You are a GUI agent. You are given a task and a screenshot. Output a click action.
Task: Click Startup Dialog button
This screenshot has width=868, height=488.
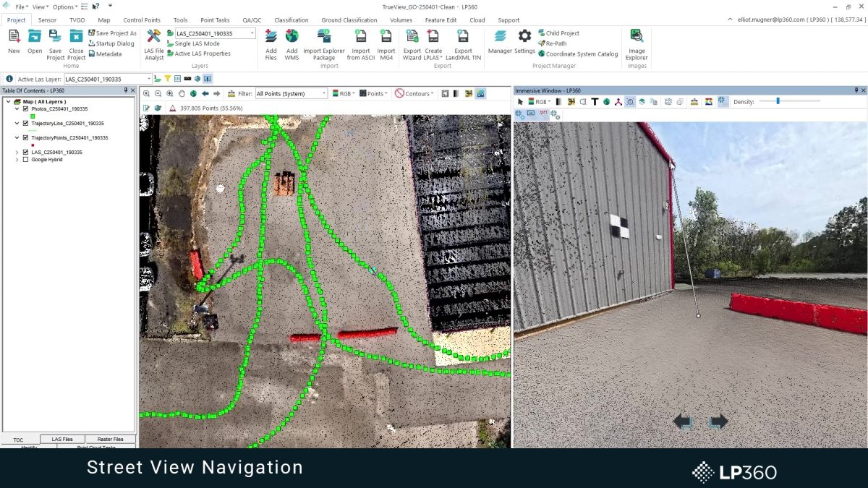tap(111, 43)
